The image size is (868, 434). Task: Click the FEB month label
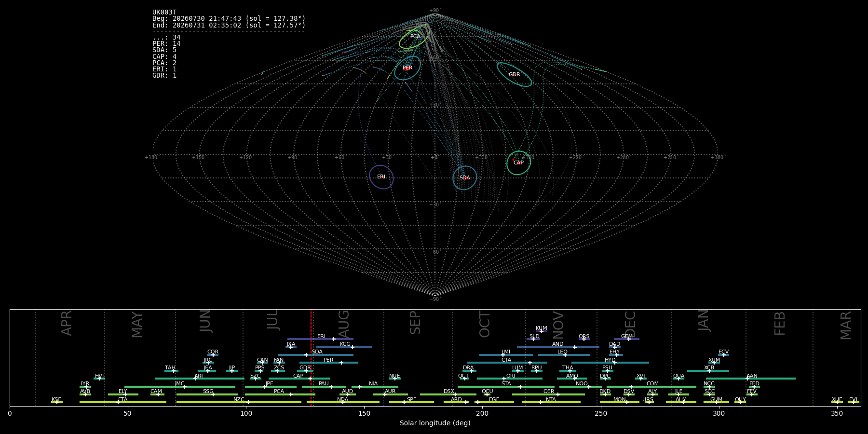[780, 323]
